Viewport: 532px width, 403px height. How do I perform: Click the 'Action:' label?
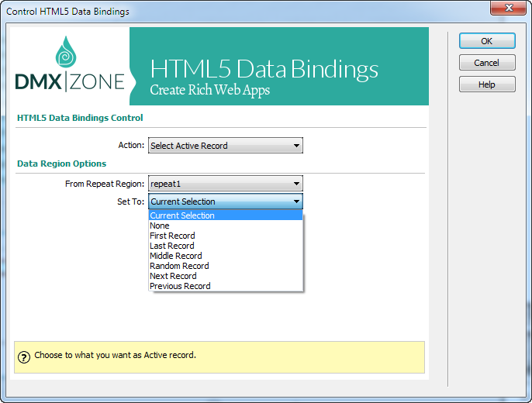point(131,145)
